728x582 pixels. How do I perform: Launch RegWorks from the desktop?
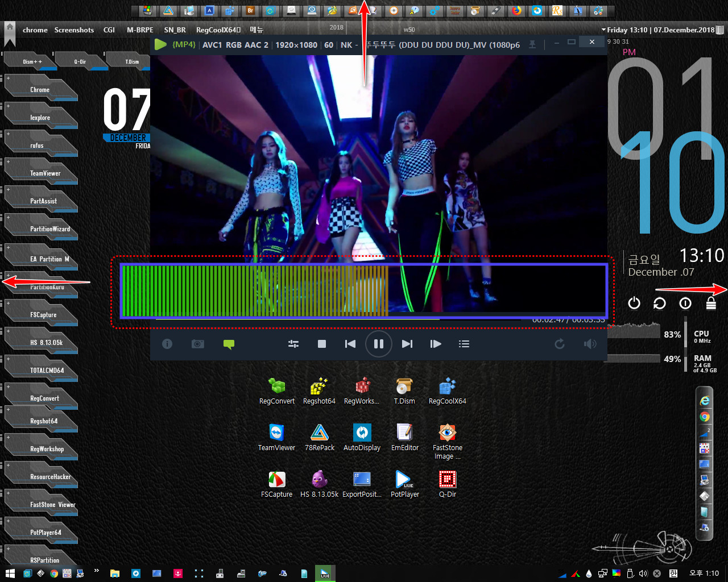362,391
